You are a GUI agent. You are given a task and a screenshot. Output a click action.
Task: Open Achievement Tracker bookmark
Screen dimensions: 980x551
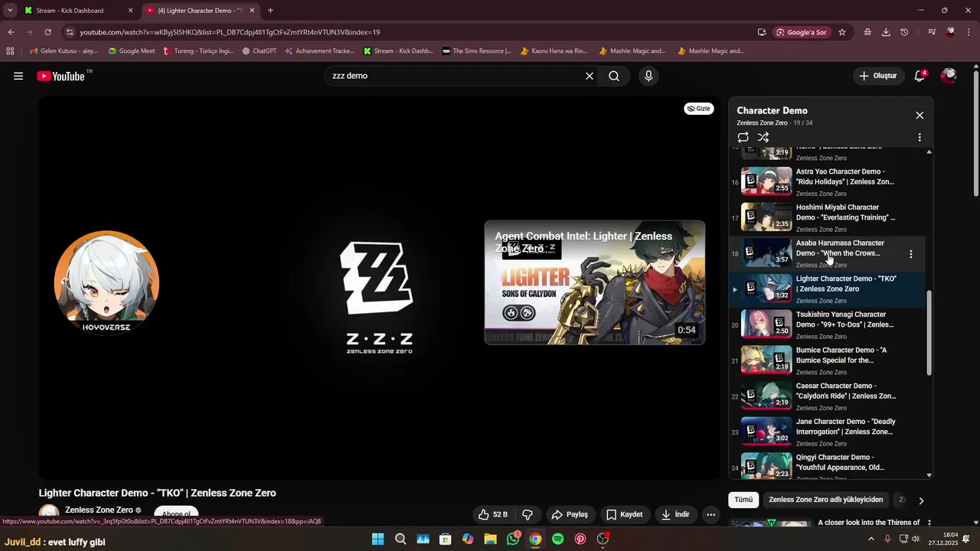320,51
